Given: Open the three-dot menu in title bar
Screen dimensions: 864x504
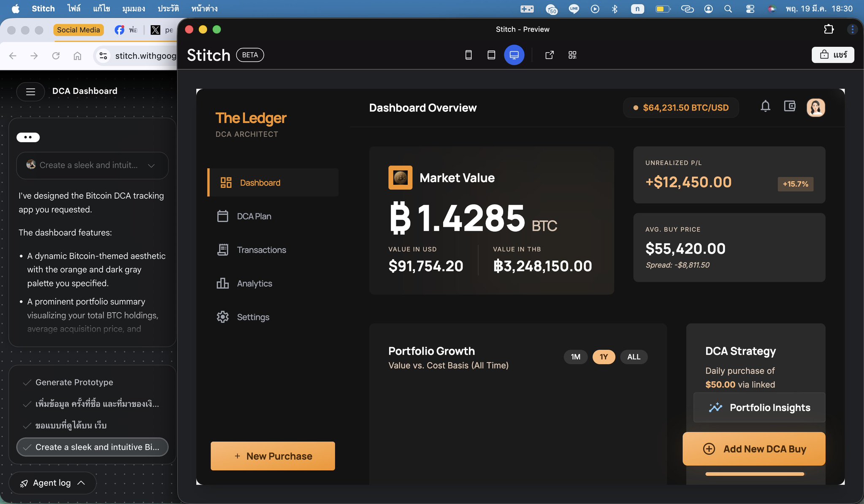Looking at the screenshot, I should [852, 29].
